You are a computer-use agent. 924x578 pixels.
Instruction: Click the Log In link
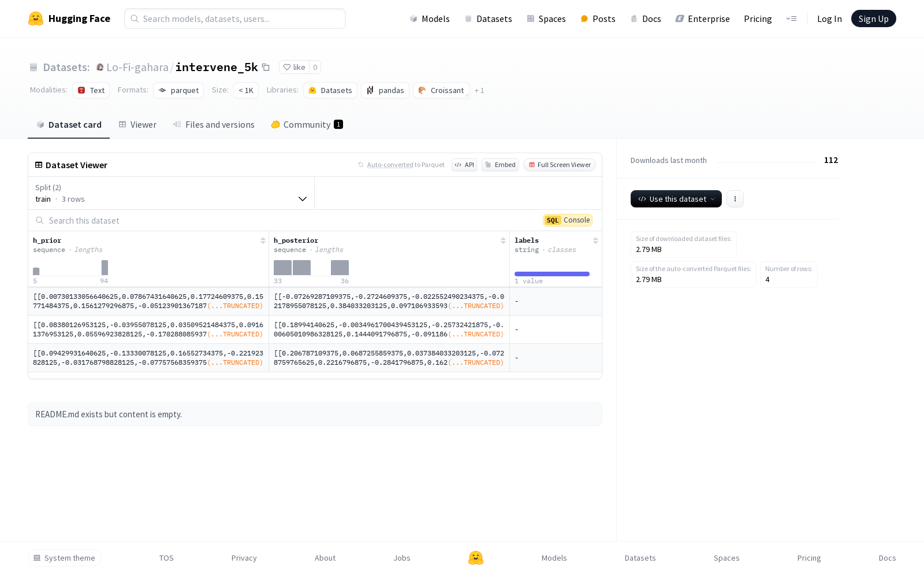tap(829, 18)
